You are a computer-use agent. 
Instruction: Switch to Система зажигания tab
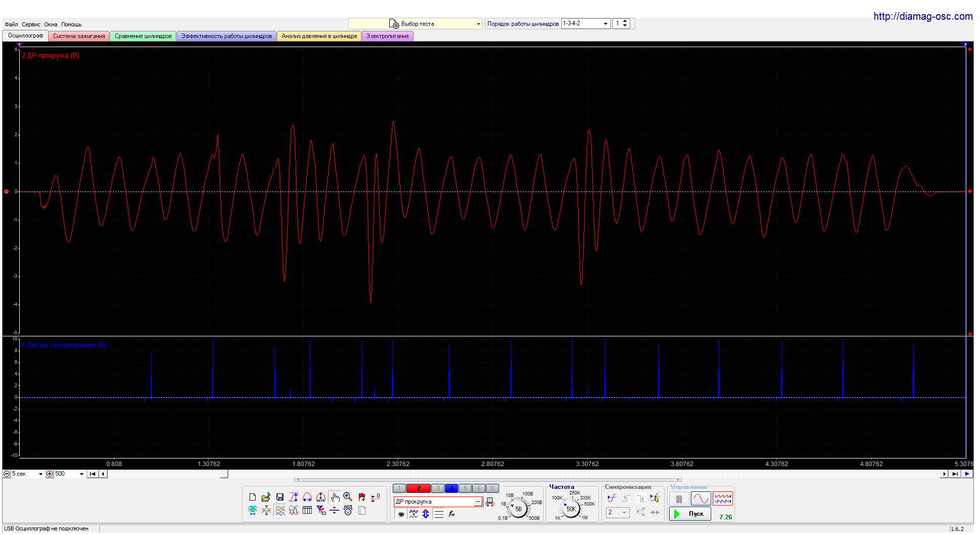(79, 36)
